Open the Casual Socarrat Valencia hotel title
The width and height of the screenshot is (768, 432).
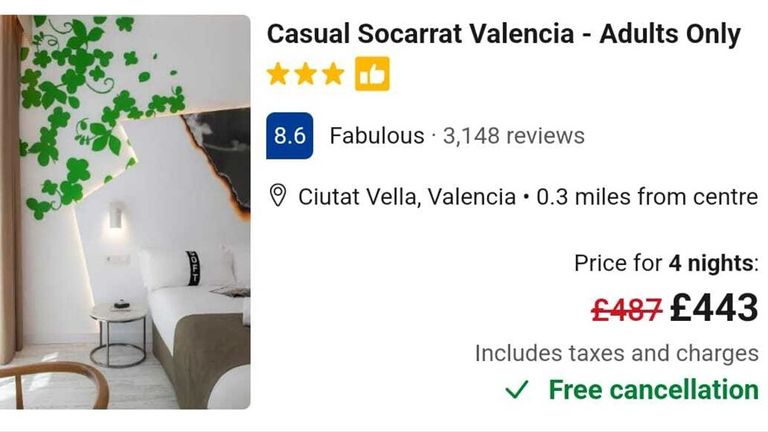coord(504,34)
